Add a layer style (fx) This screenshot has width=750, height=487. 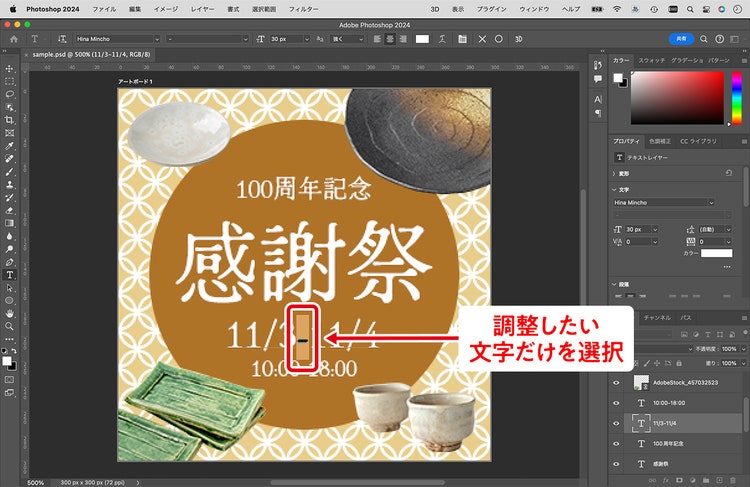point(665,480)
